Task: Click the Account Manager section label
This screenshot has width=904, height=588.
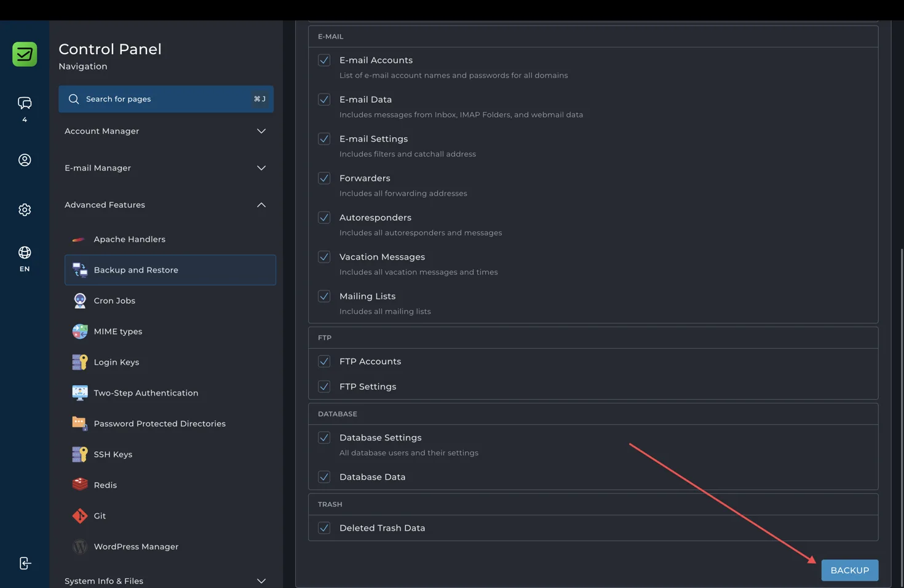Action: pos(102,131)
